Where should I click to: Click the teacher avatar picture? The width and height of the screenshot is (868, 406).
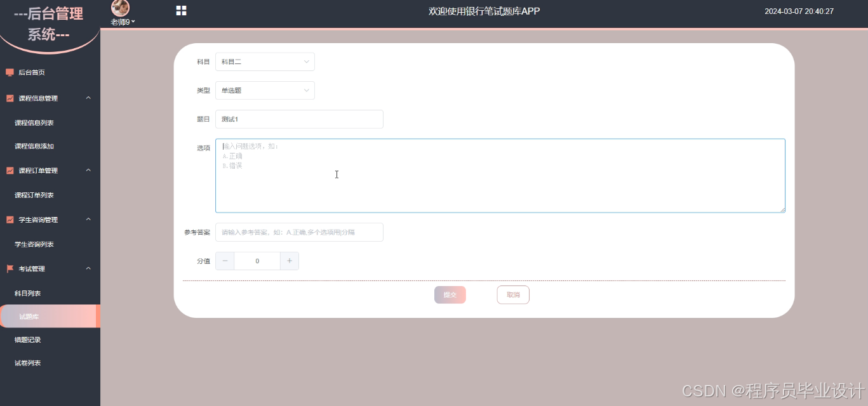(x=120, y=8)
